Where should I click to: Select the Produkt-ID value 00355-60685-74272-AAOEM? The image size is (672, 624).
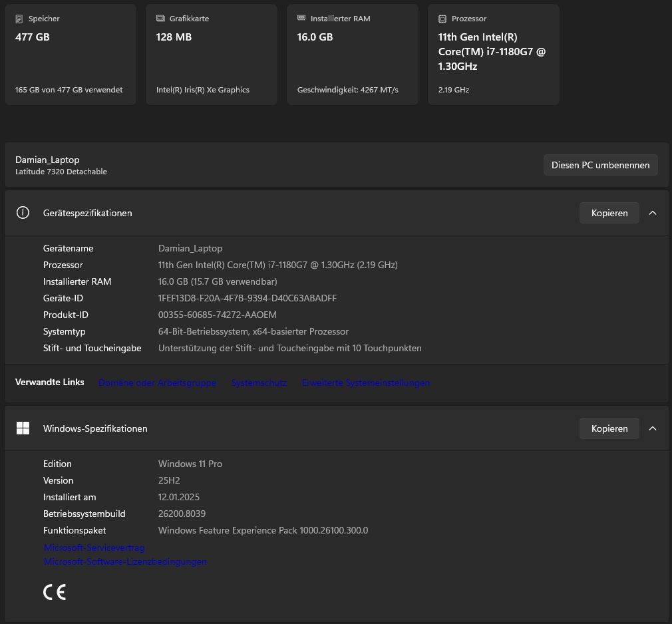218,315
